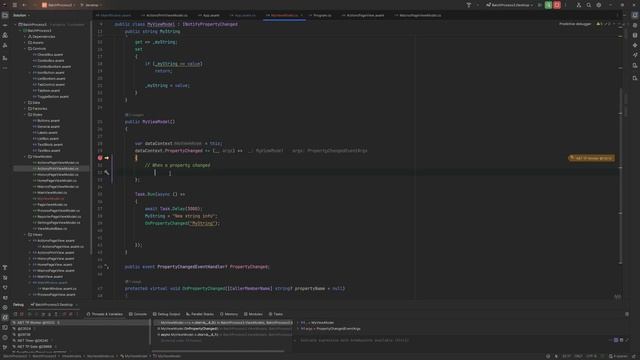Select MyViewModel.OnPropertyChanged() stack frame
640x360 pixels.
coord(223,329)
